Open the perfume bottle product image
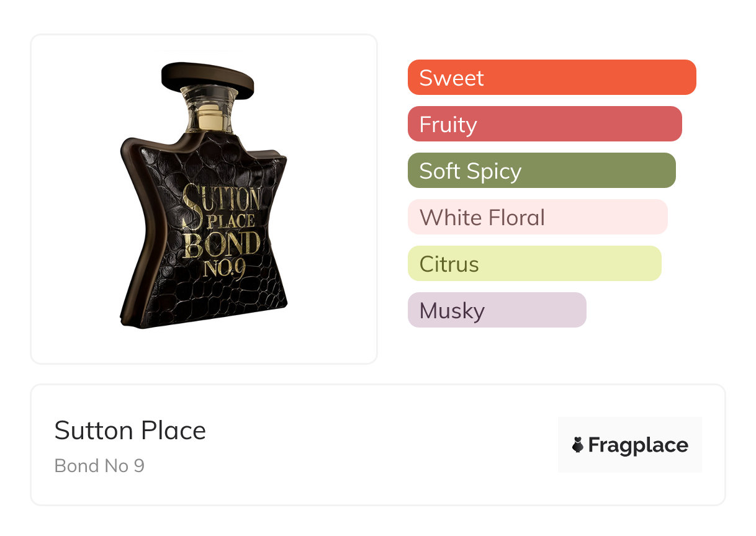This screenshot has height=536, width=756. [204, 199]
